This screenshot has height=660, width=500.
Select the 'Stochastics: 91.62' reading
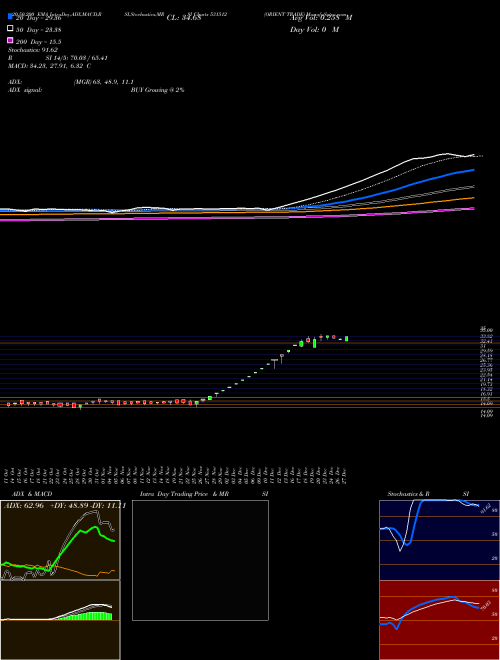pos(33,50)
